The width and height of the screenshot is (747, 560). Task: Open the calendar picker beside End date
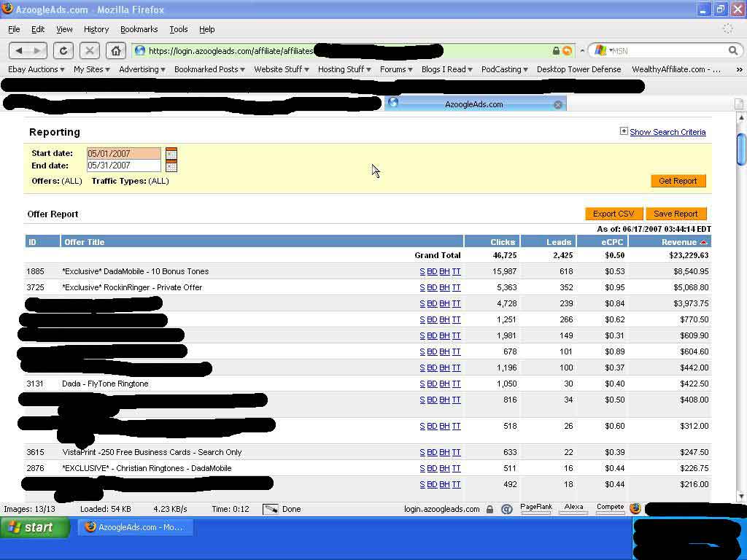coord(171,166)
